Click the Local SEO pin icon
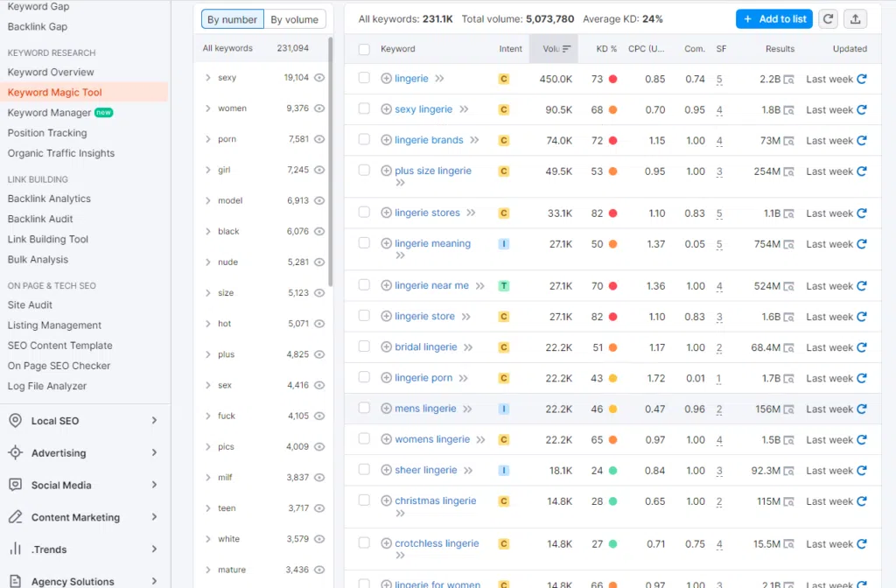The image size is (896, 588). tap(16, 421)
